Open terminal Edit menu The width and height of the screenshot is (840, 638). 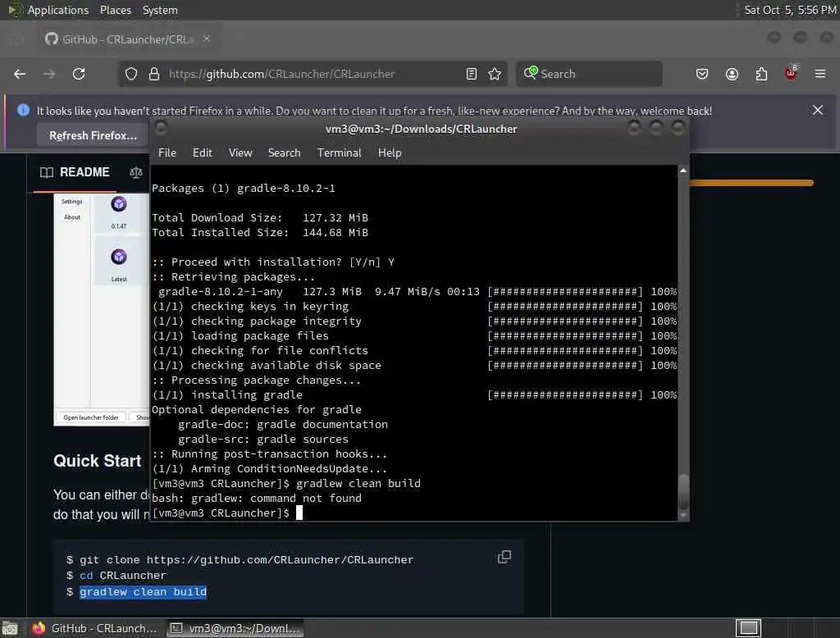pyautogui.click(x=203, y=153)
